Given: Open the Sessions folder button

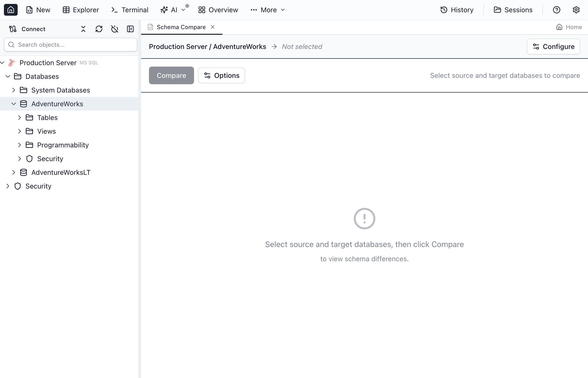Looking at the screenshot, I should coord(513,10).
